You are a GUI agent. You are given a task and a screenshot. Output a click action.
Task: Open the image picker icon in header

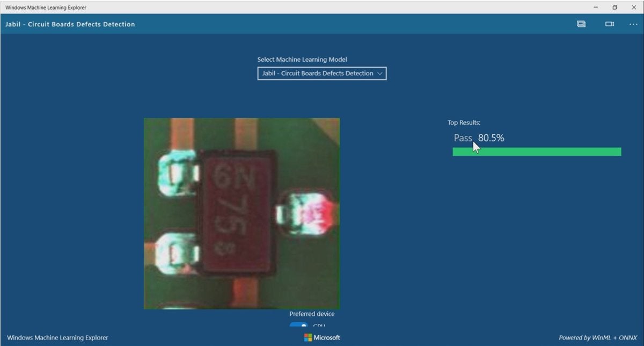[x=581, y=24]
